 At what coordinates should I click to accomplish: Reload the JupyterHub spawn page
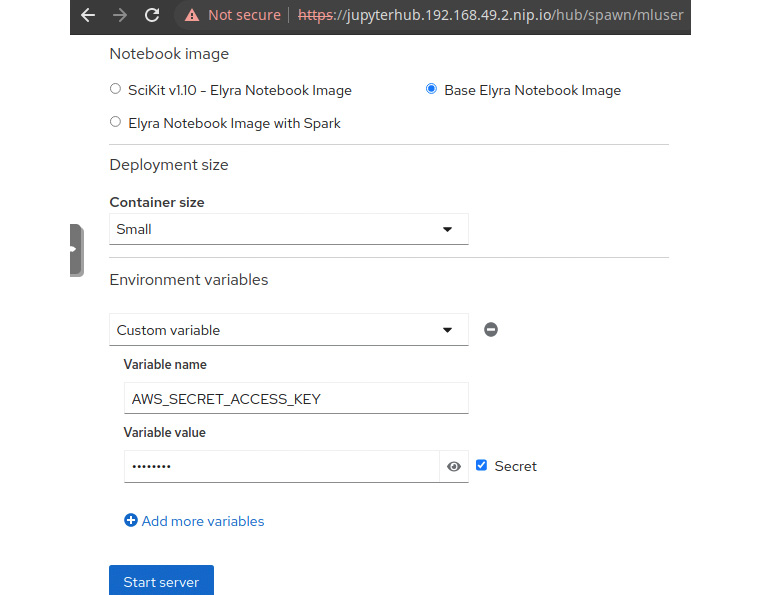tap(152, 15)
